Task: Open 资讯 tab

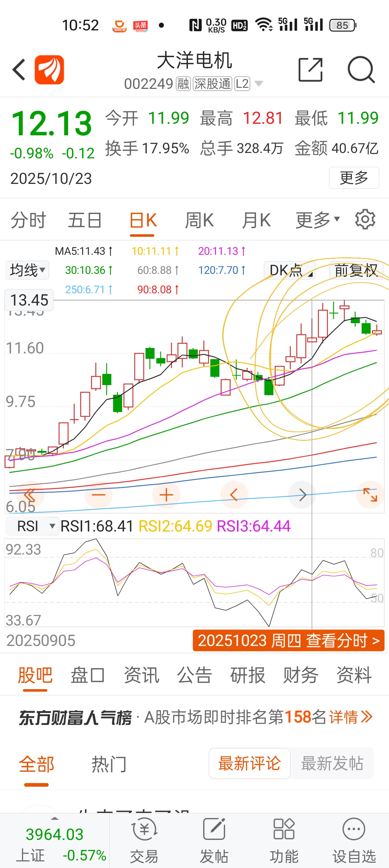Action: (142, 675)
